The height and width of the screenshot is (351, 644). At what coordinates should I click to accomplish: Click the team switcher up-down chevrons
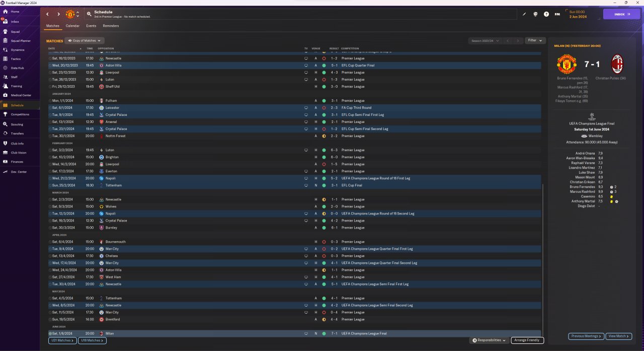pos(77,14)
